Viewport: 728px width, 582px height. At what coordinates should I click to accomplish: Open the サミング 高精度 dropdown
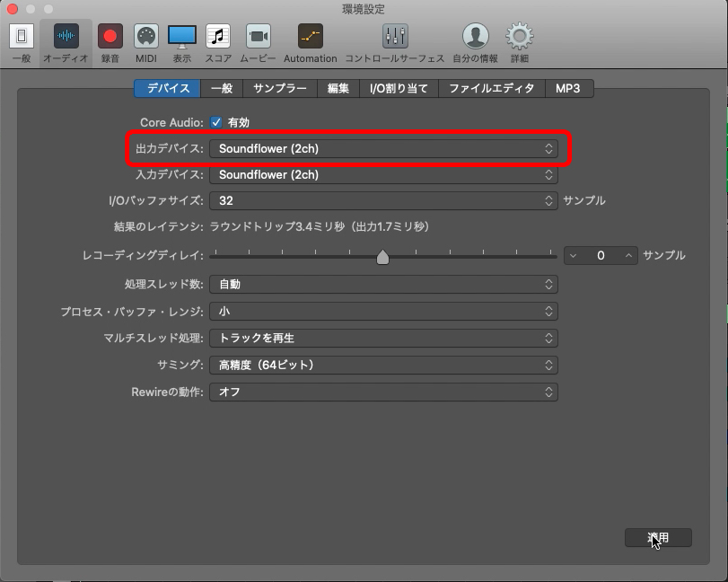pyautogui.click(x=383, y=365)
